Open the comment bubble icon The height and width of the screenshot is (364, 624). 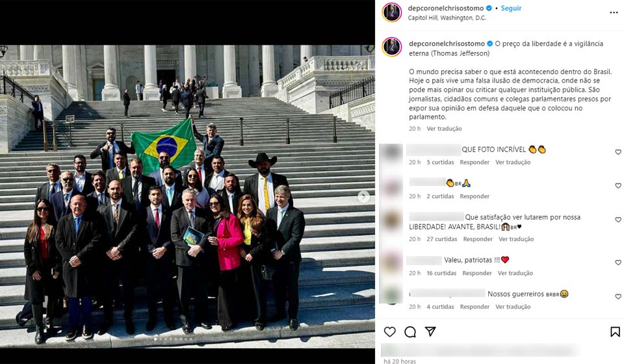pos(410,331)
